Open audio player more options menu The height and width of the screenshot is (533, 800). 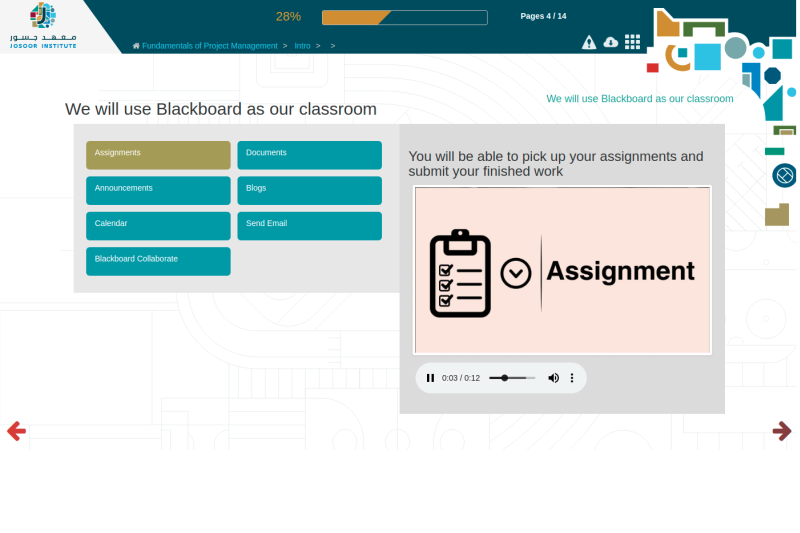click(572, 378)
